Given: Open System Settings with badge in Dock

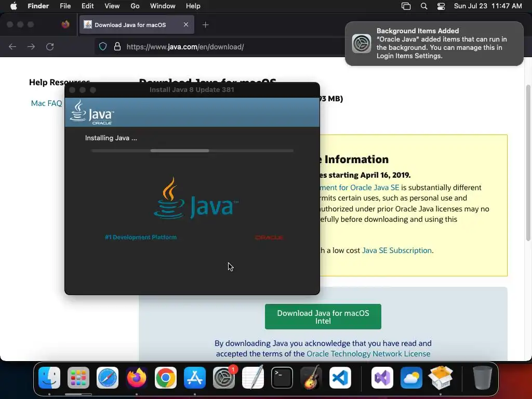Looking at the screenshot, I should (224, 378).
